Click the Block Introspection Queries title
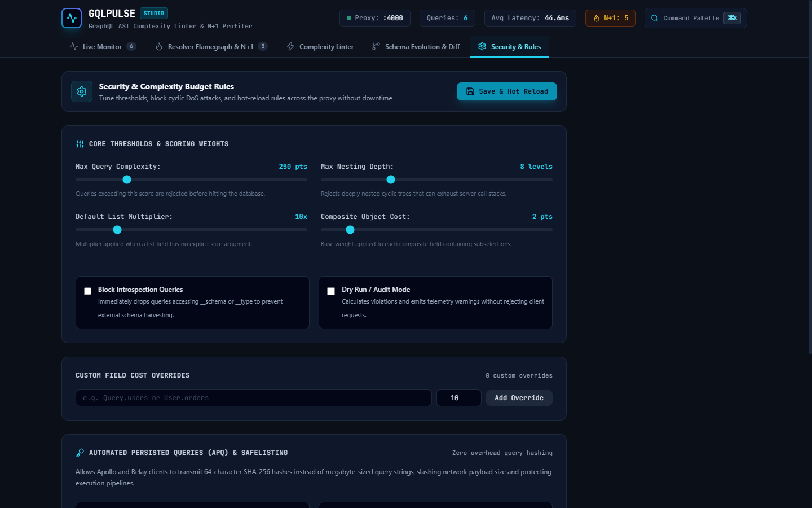 140,290
